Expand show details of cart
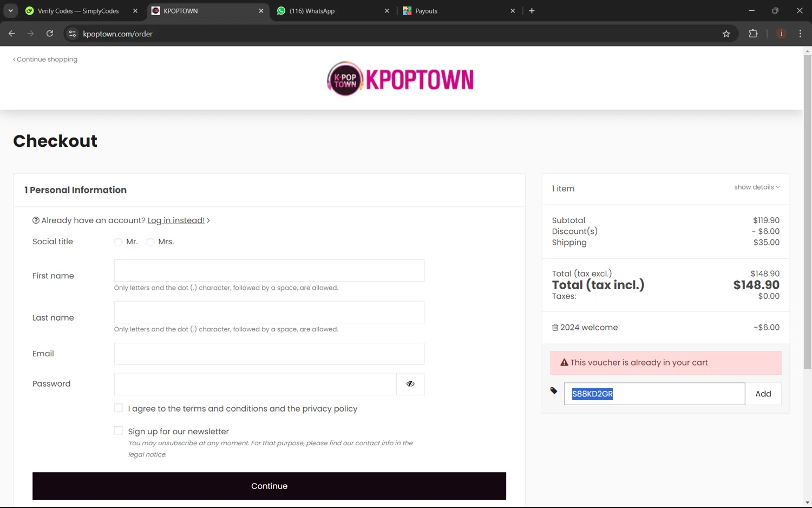This screenshot has height=508, width=812. pos(757,187)
